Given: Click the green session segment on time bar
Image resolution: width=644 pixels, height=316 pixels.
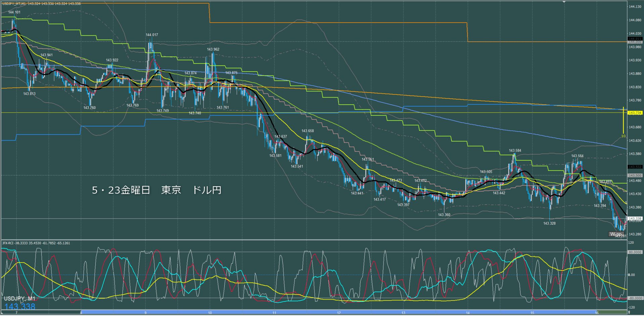Looking at the screenshot, I should tap(611, 313).
